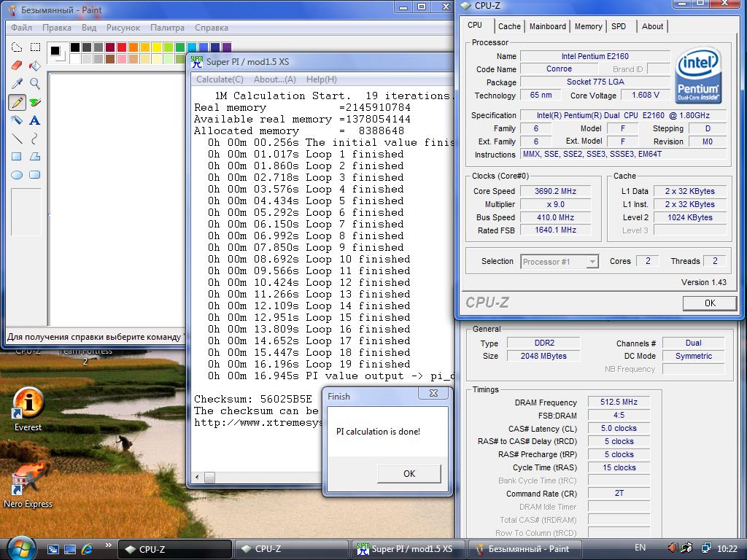Click the network connection tray icon
Viewport: 747px width, 560px height.
706,548
